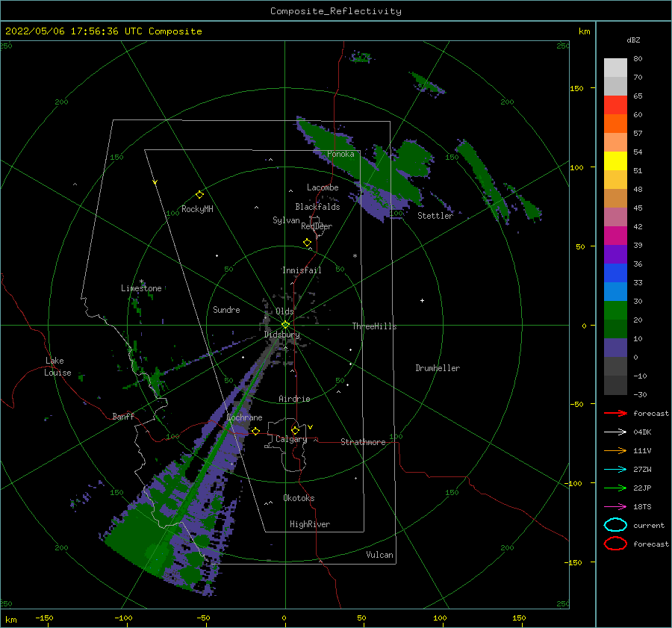Click the Limestone label
The width and height of the screenshot is (672, 628).
141,288
